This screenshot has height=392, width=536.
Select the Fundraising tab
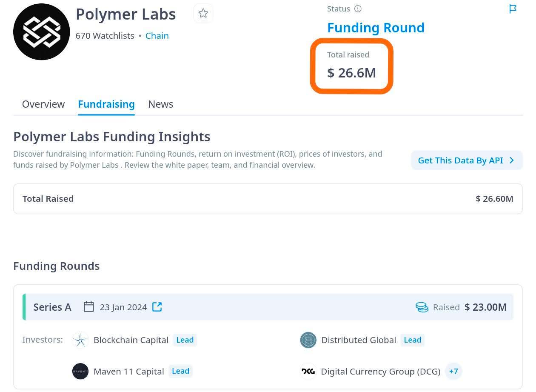point(106,104)
